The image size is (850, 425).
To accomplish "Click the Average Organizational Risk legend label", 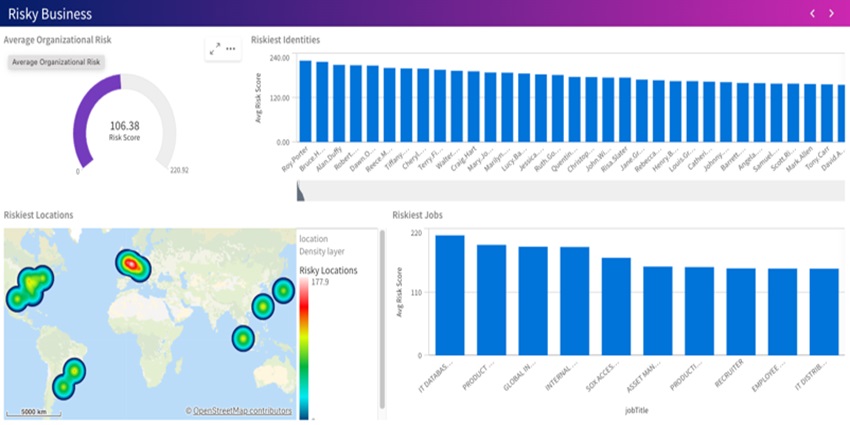I will 56,62.
